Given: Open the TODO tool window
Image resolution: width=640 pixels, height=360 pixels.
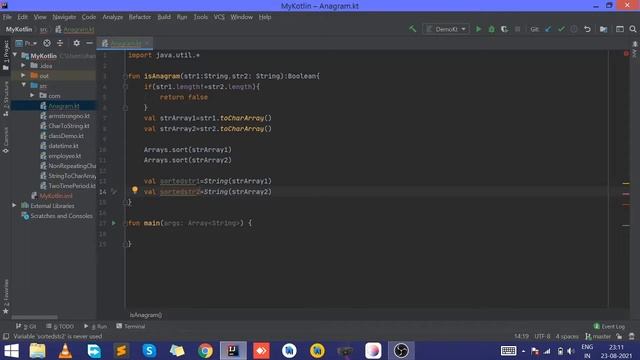Looking at the screenshot, I should coord(60,326).
